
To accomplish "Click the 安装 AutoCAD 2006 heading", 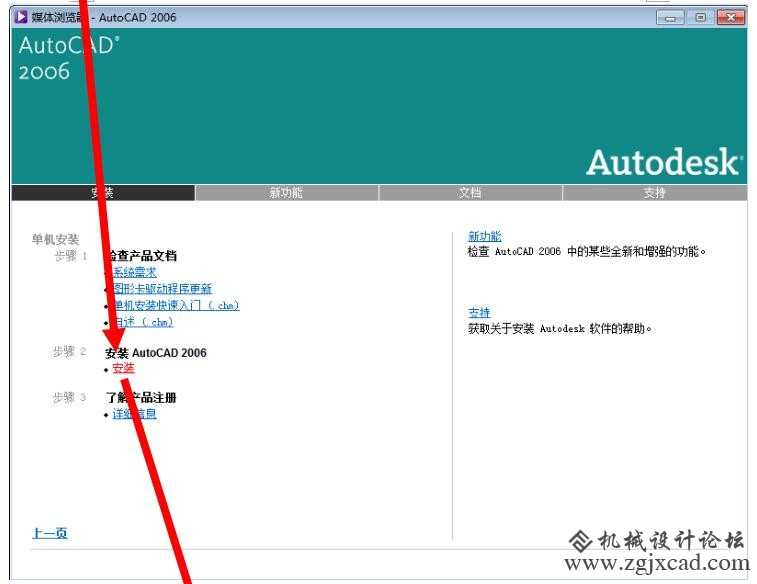I will pyautogui.click(x=155, y=353).
